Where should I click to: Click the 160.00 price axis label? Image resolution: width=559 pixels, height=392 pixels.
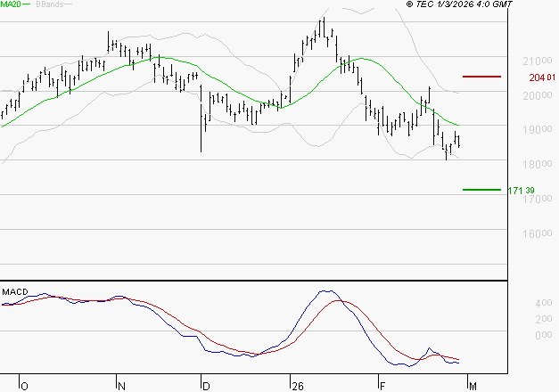[538, 233]
